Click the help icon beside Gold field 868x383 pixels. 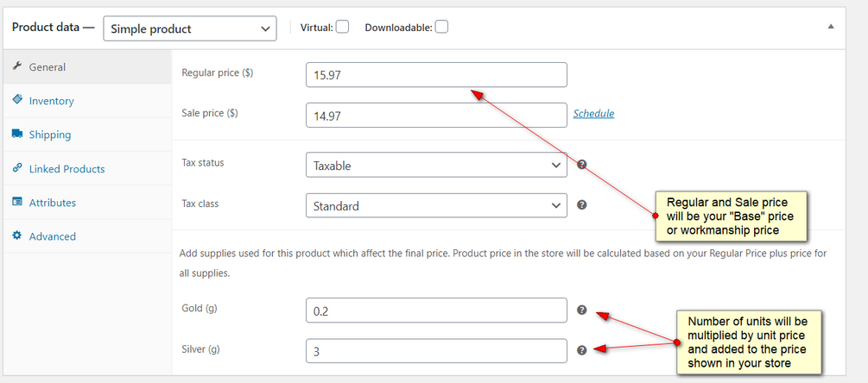(x=582, y=310)
